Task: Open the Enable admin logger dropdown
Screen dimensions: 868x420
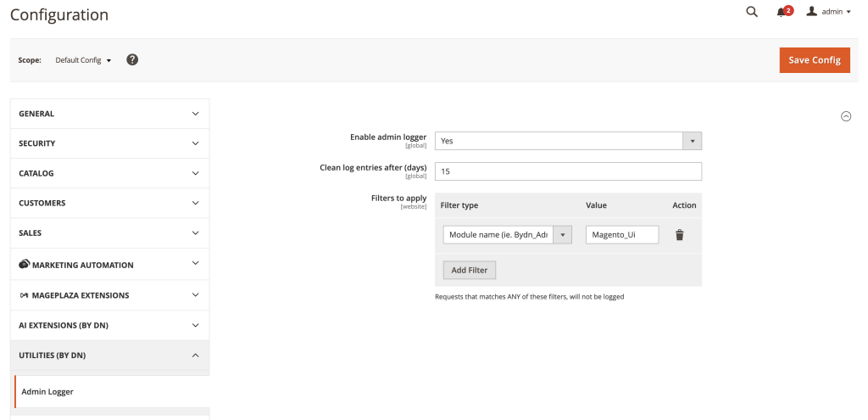Action: pyautogui.click(x=568, y=141)
